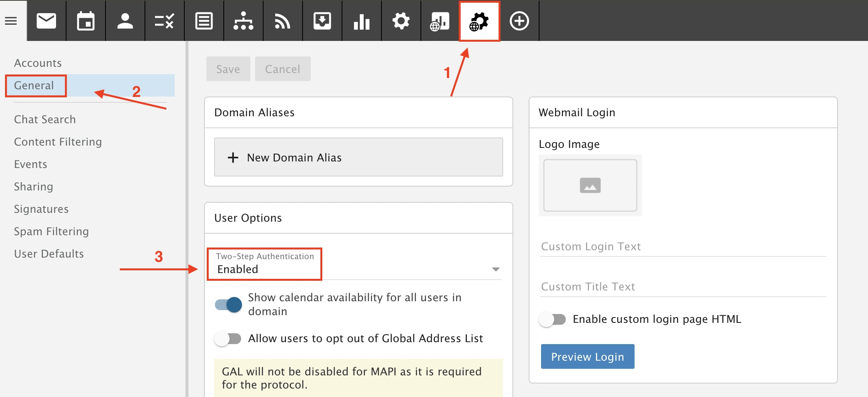The image size is (868, 397).
Task: Click the Custom Login Text field
Action: 682,246
